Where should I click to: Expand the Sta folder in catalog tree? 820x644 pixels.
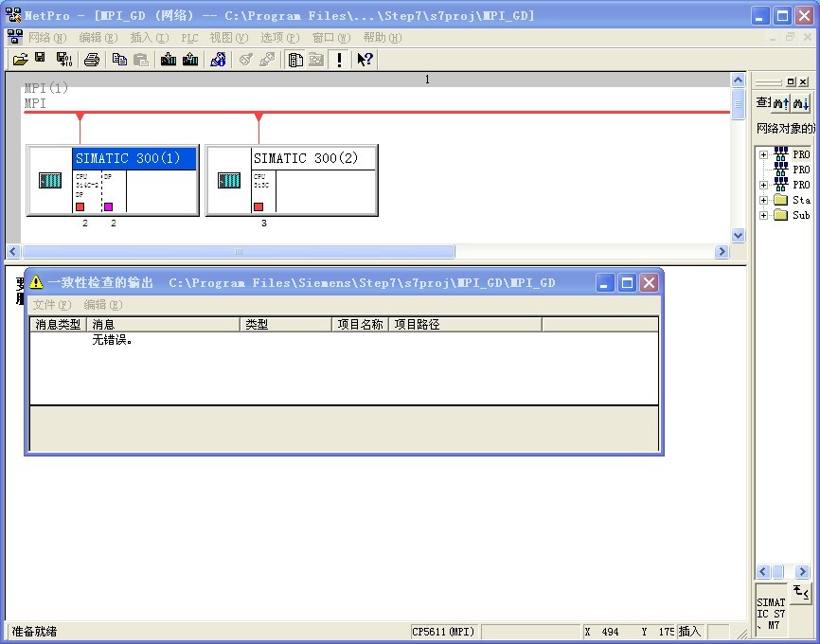click(x=763, y=200)
